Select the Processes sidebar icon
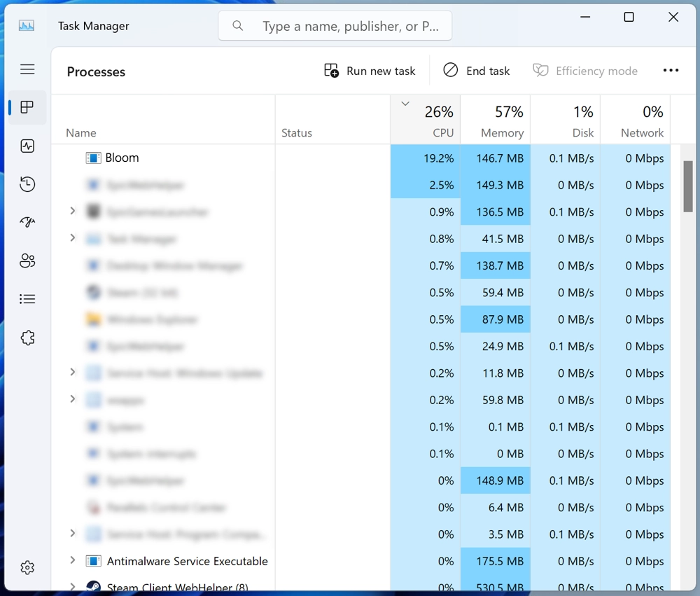The image size is (700, 596). (27, 107)
